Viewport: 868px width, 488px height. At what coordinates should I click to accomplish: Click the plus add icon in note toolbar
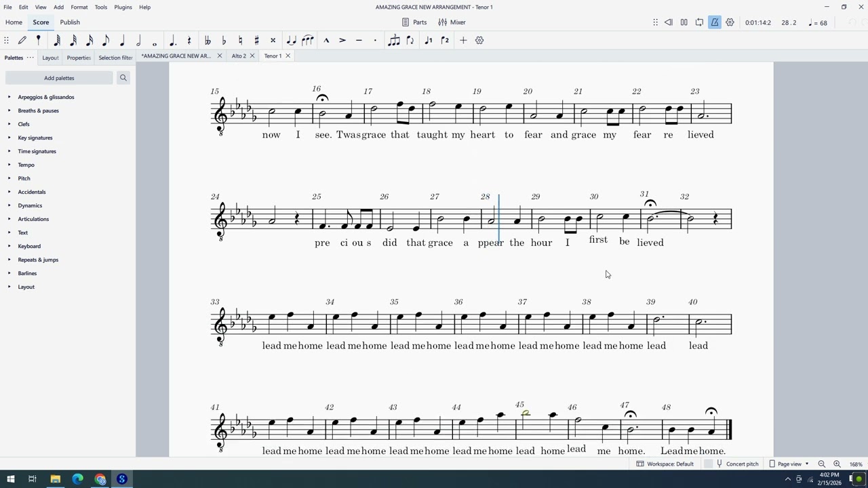point(463,41)
